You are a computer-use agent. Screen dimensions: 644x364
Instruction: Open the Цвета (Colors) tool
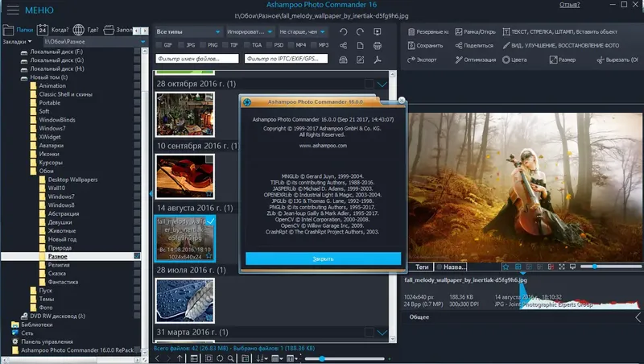click(x=514, y=60)
